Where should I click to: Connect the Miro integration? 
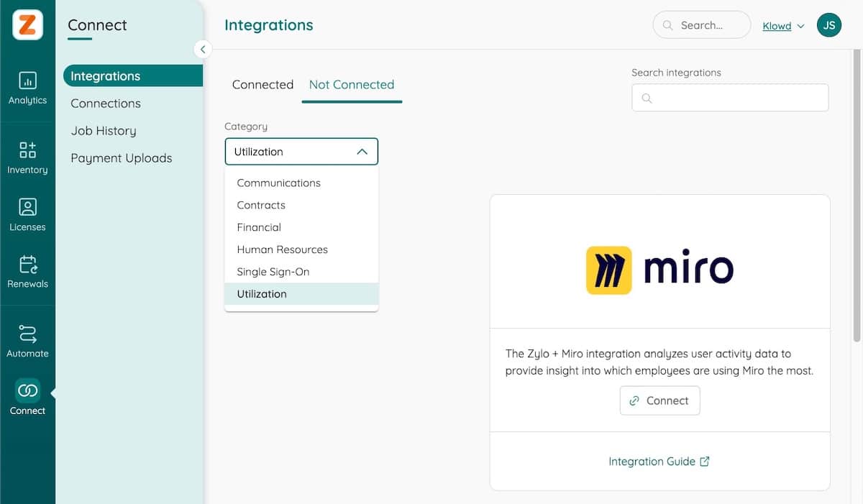coord(659,400)
